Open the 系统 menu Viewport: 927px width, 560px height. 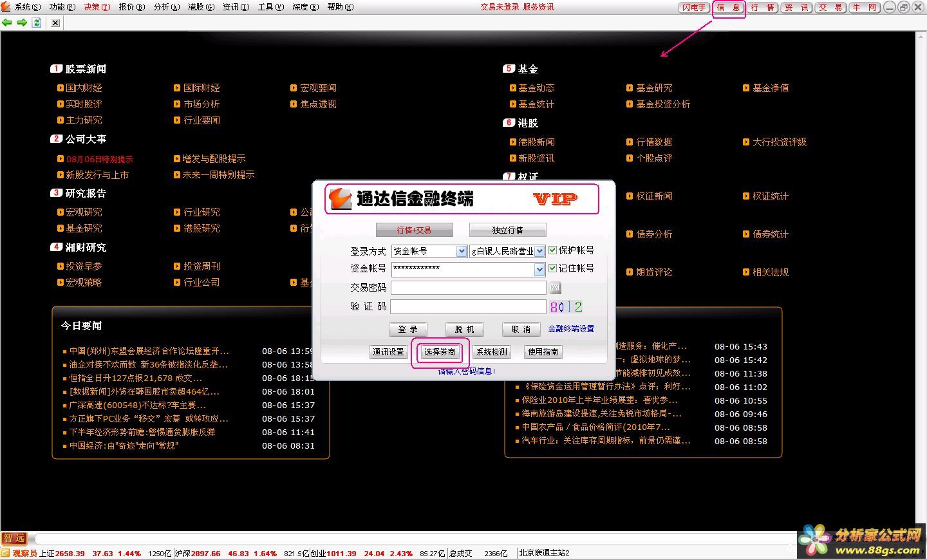point(27,7)
